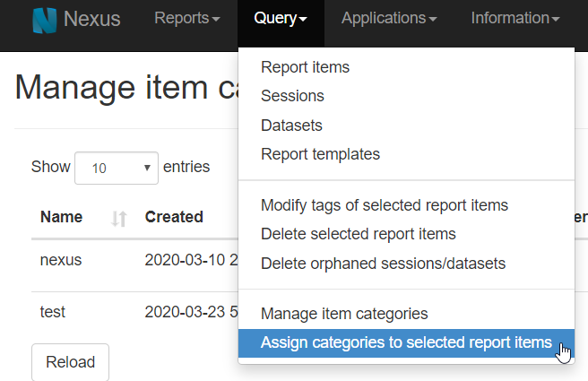Click the Created column header

coord(174,217)
